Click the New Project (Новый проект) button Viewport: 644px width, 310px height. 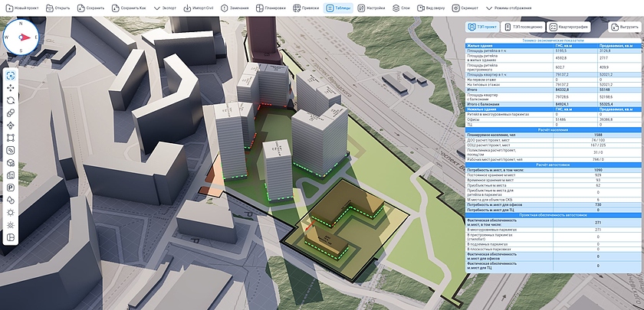point(23,7)
